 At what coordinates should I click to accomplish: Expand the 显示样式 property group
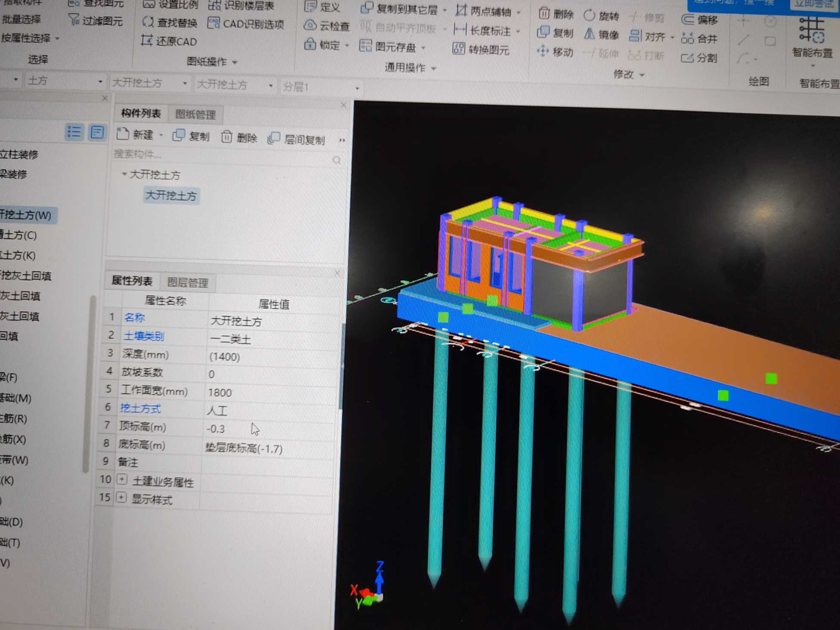tap(121, 497)
